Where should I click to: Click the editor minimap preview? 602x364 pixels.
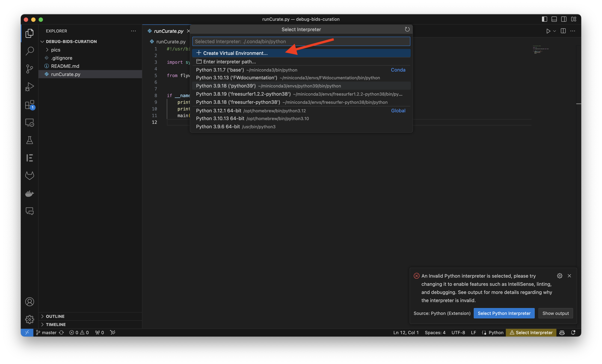coord(541,49)
